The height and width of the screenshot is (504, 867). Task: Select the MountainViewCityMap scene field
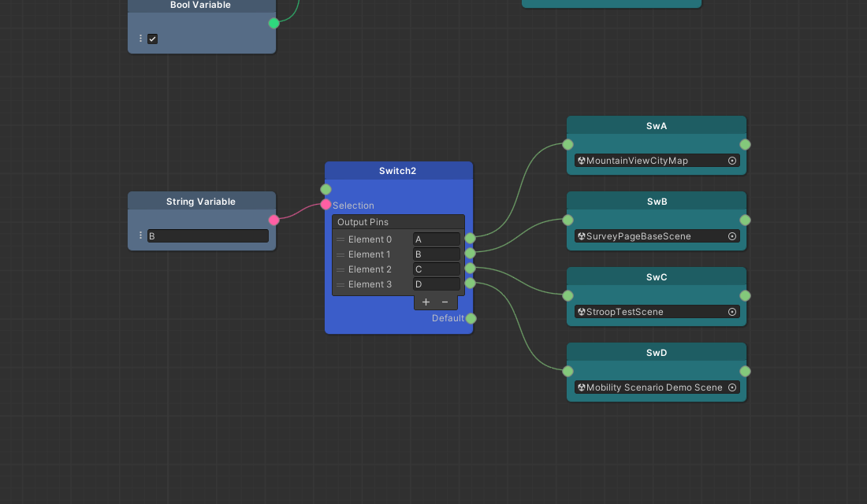pyautogui.click(x=657, y=161)
